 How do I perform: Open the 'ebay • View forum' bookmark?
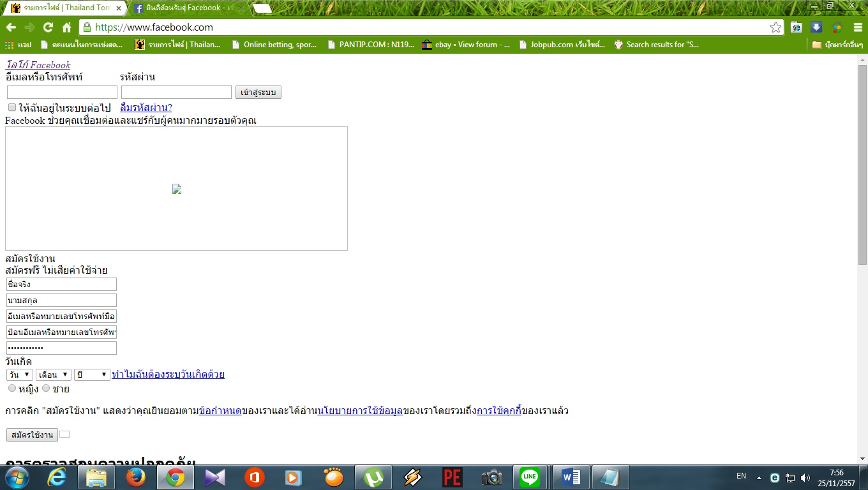click(466, 45)
